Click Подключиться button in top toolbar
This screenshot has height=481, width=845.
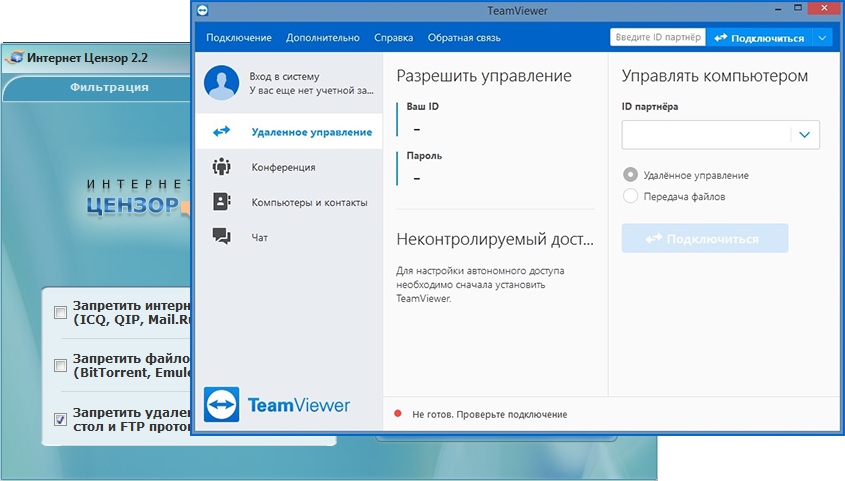coord(759,38)
